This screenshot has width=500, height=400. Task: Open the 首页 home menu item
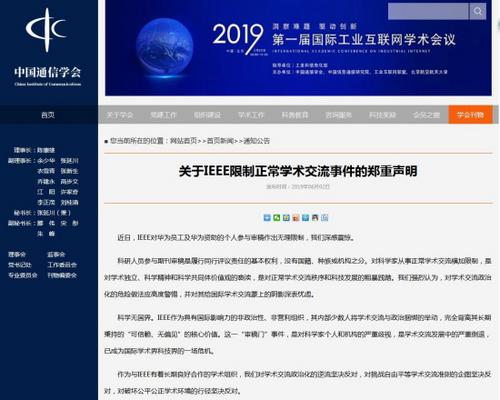click(48, 115)
